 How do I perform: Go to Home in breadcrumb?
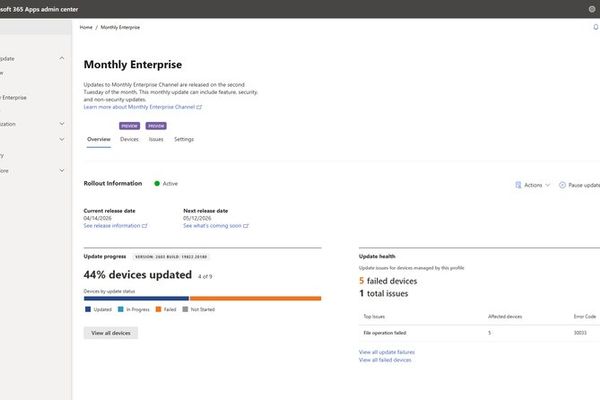(x=86, y=27)
